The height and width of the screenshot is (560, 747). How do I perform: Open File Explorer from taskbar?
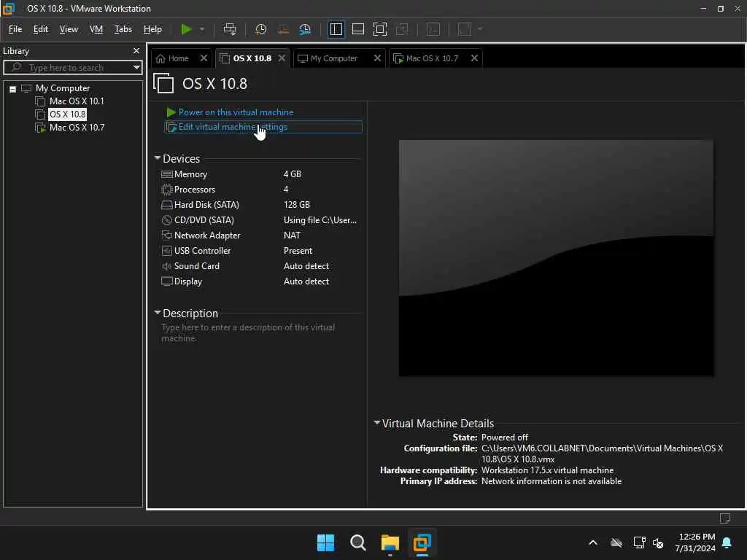click(390, 542)
